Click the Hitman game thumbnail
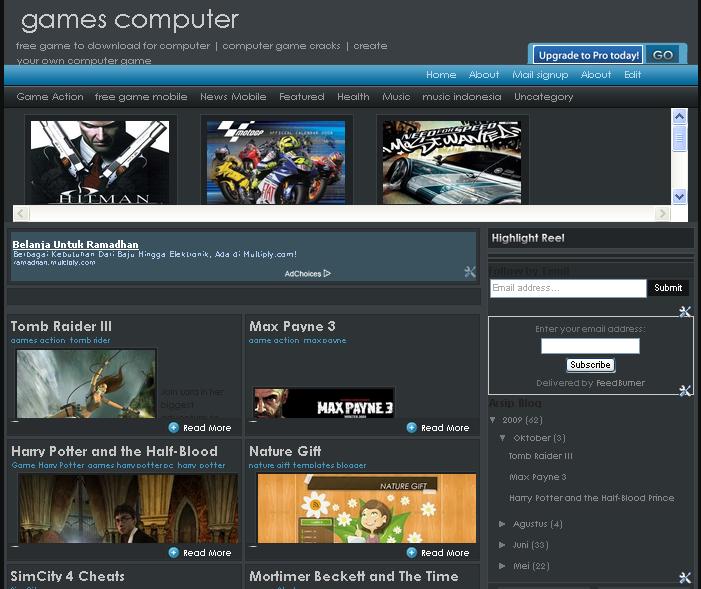The height and width of the screenshot is (589, 701). click(x=100, y=162)
